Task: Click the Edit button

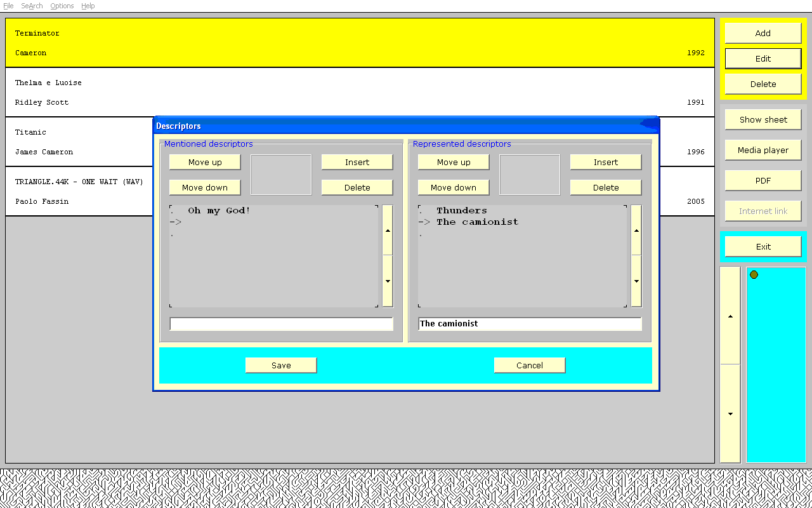Action: tap(763, 58)
